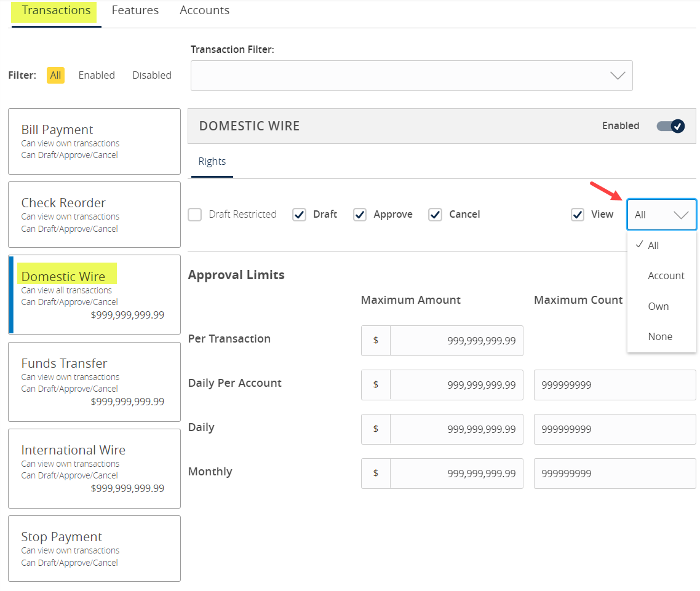Open the Accounts tab
Image resolution: width=700 pixels, height=591 pixels.
pyautogui.click(x=204, y=10)
